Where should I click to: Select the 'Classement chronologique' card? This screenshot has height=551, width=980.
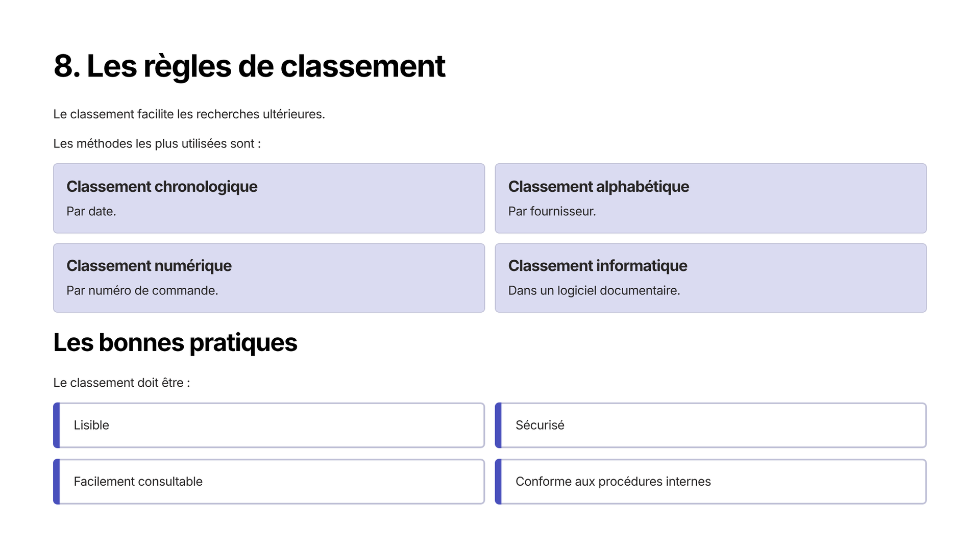tap(269, 198)
